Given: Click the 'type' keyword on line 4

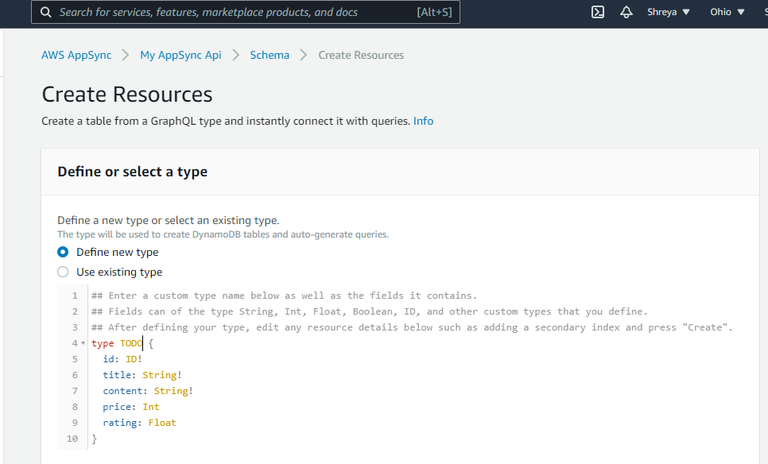Looking at the screenshot, I should pos(102,343).
